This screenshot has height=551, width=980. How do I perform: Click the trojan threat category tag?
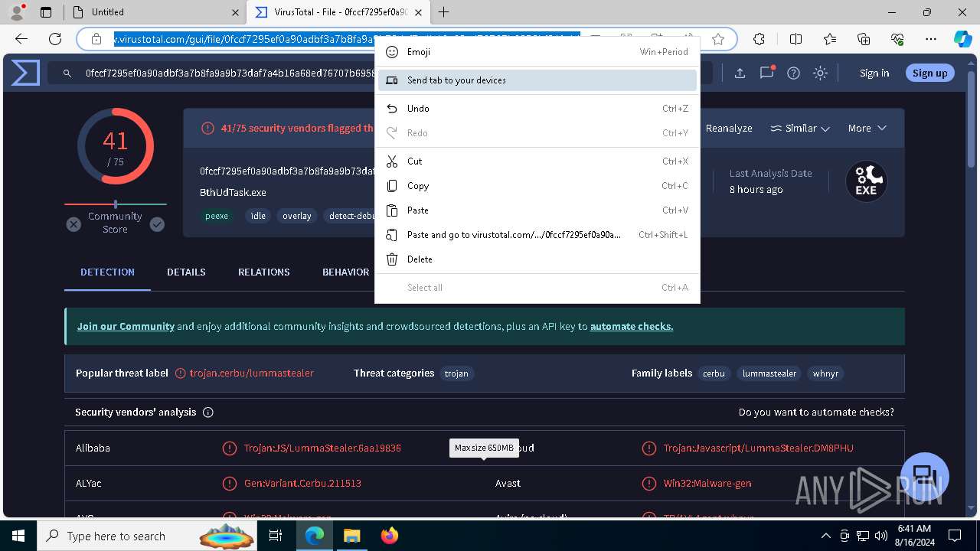pos(456,373)
